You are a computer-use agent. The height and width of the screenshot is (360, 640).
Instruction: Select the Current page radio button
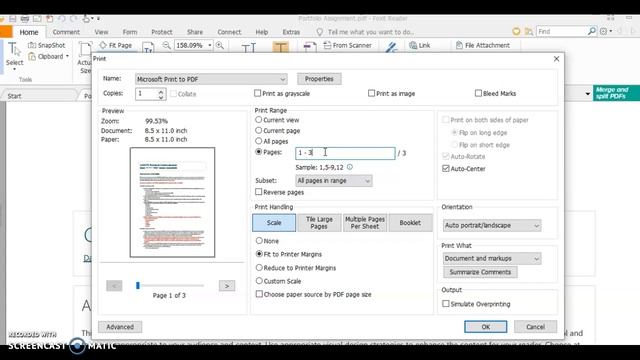(x=258, y=131)
